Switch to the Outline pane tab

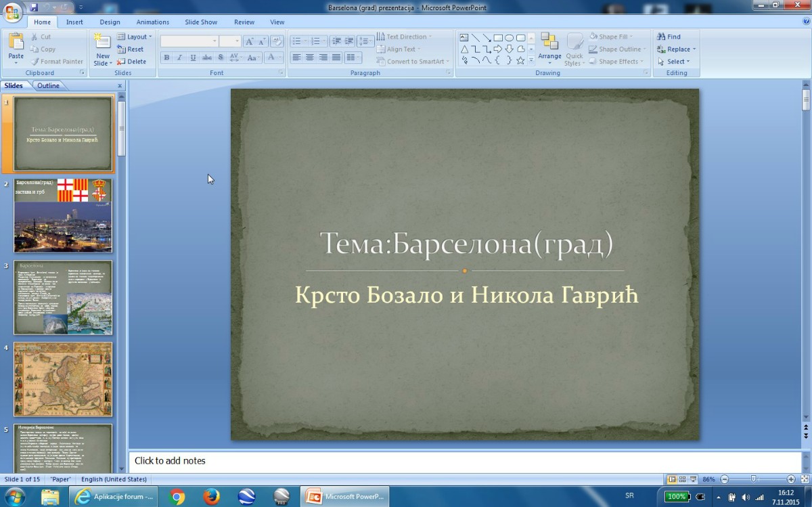tap(48, 85)
